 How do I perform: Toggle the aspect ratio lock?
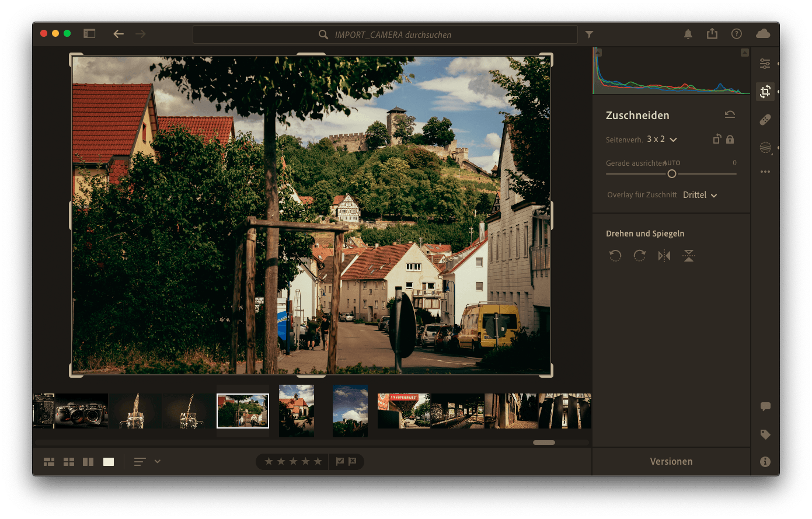coord(730,140)
